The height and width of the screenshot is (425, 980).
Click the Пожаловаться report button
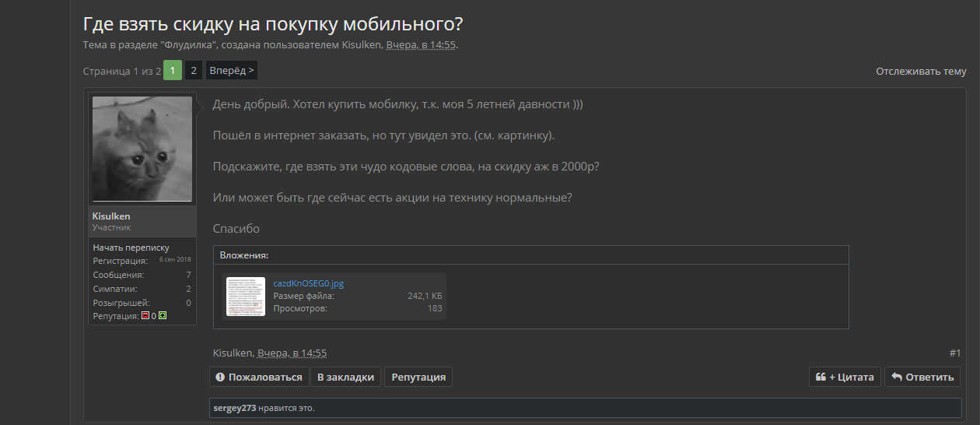pos(259,377)
